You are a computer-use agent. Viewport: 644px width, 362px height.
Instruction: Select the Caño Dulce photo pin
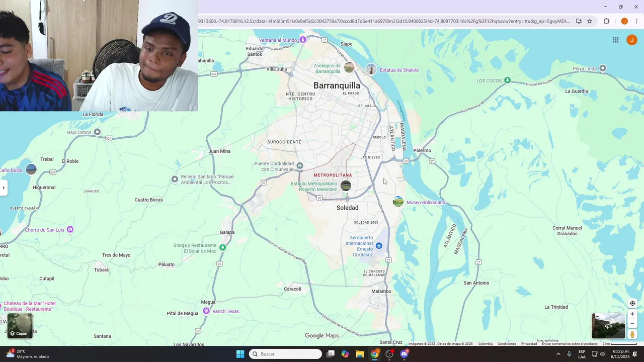point(31,169)
